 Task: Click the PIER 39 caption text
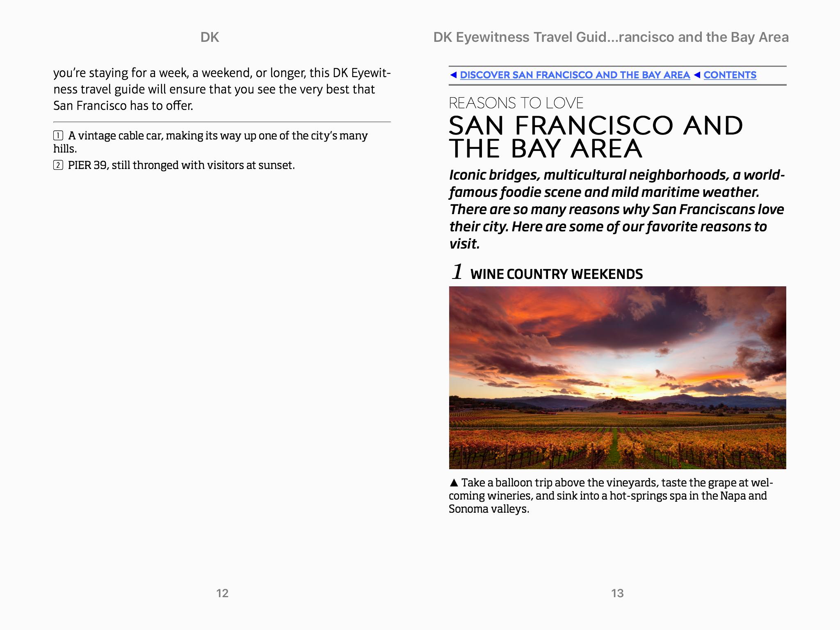pyautogui.click(x=181, y=165)
